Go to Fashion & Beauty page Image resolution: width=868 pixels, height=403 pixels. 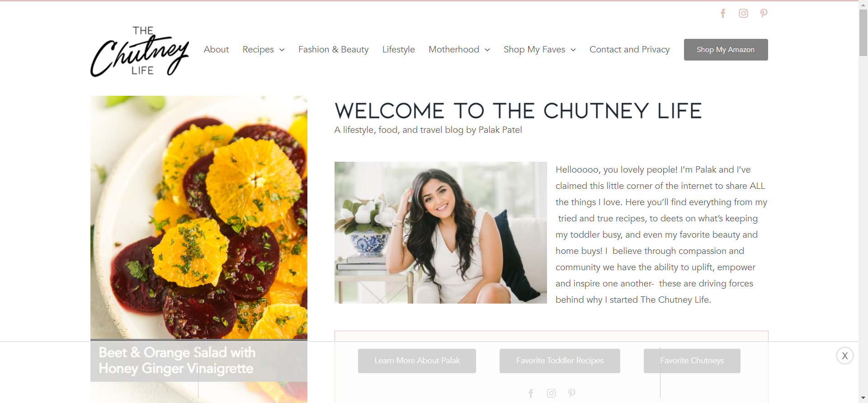(x=334, y=49)
